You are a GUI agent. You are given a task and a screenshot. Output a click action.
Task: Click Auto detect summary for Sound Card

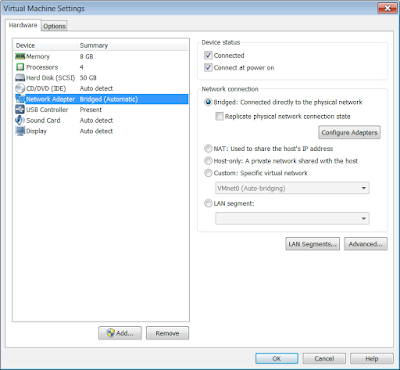[x=96, y=120]
